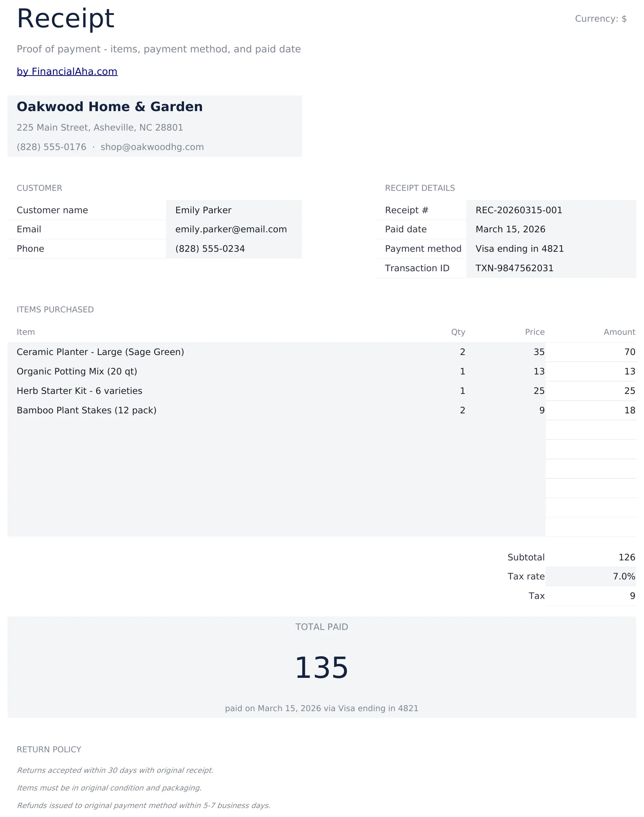Click 'Returns accepted within 30 days' policy line
The height and width of the screenshot is (817, 644).
click(115, 770)
